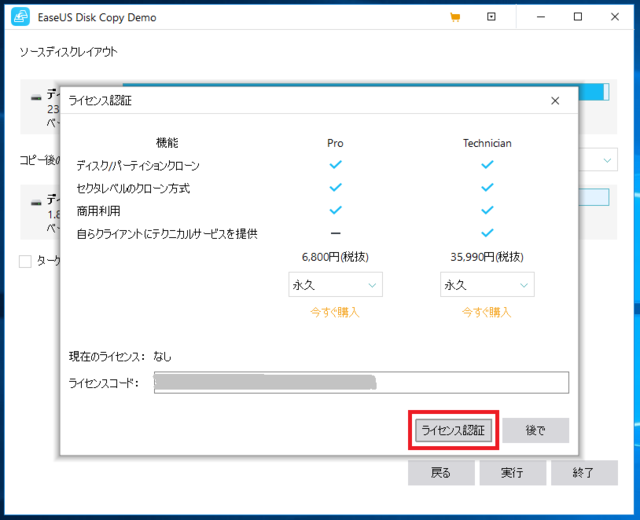The image size is (640, 520).
Task: Click the Pro checkmark for ディスク/パーティションクローン
Action: (336, 164)
